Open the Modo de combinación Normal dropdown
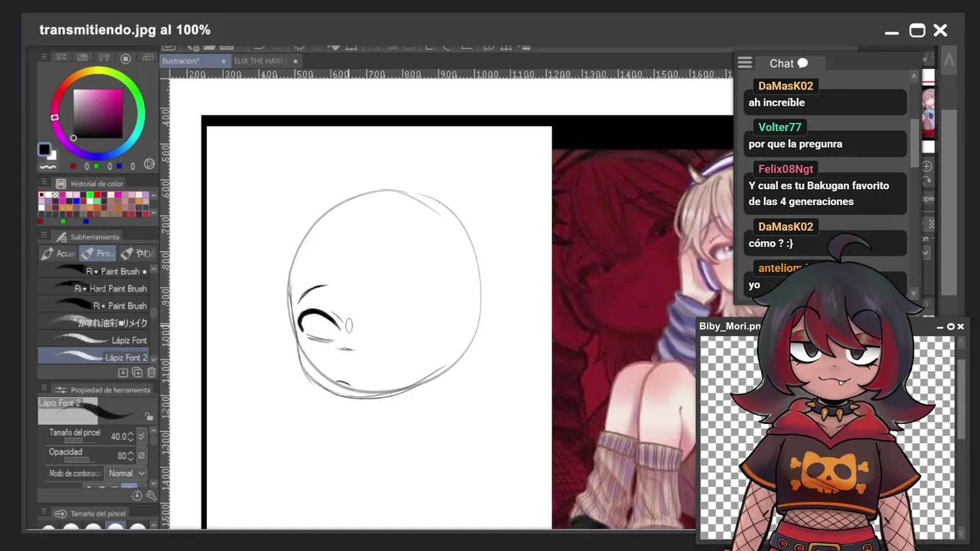Viewport: 980px width, 551px height. point(126,474)
